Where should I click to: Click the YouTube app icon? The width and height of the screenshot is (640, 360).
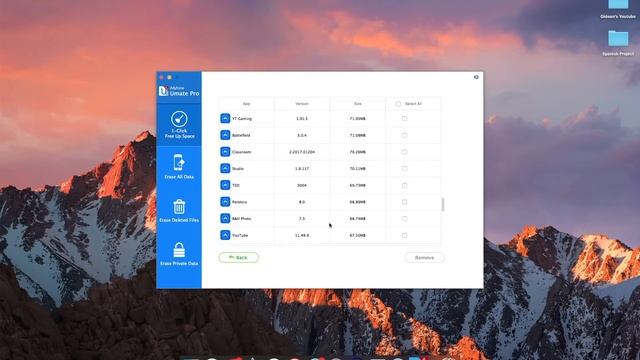pyautogui.click(x=225, y=236)
